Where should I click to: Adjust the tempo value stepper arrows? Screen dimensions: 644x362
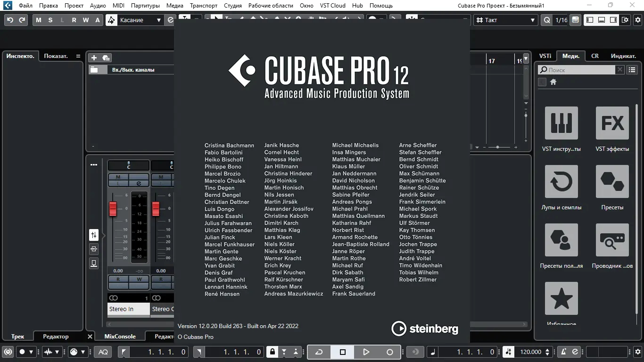pos(547,352)
